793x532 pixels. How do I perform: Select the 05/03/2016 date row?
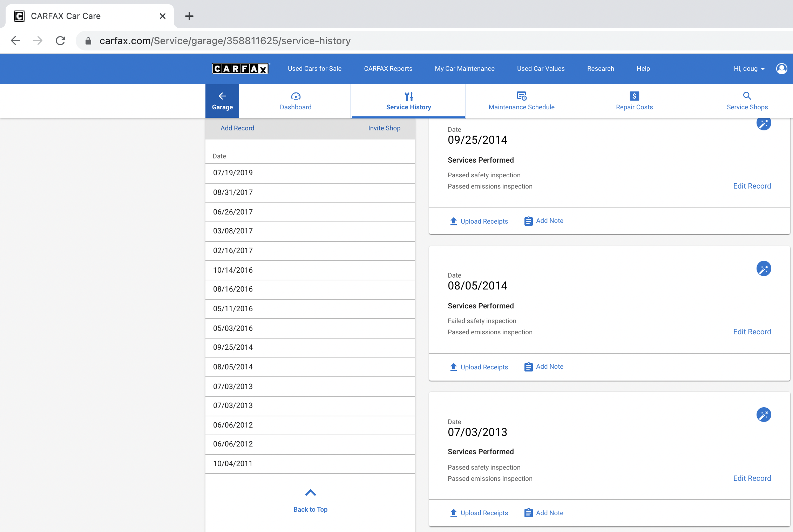click(310, 328)
